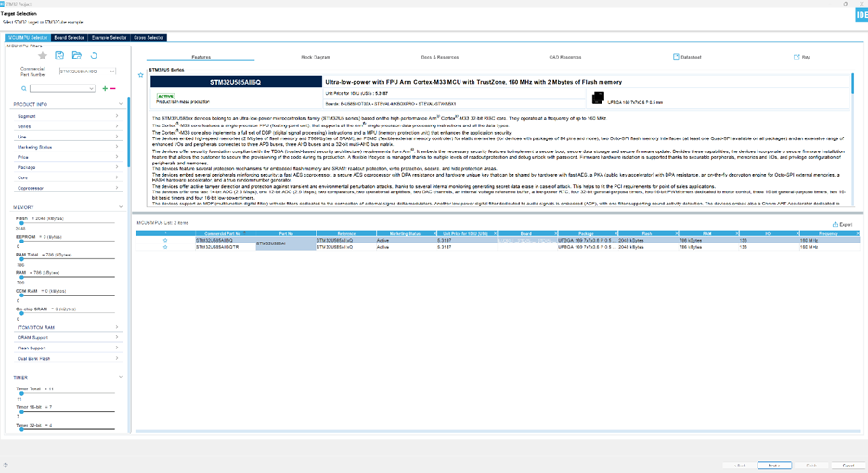The height and width of the screenshot is (473, 868).
Task: Collapse the MEMORY section
Action: 121,207
